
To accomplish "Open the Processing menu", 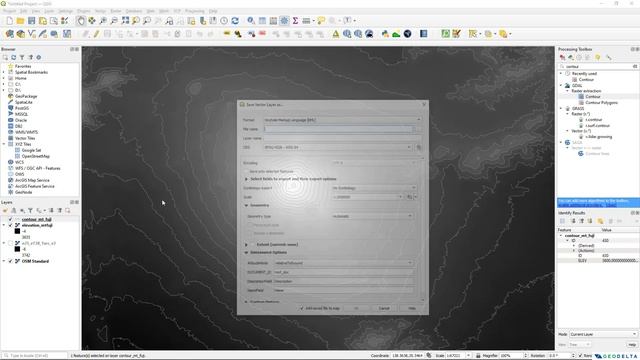I will click(195, 11).
